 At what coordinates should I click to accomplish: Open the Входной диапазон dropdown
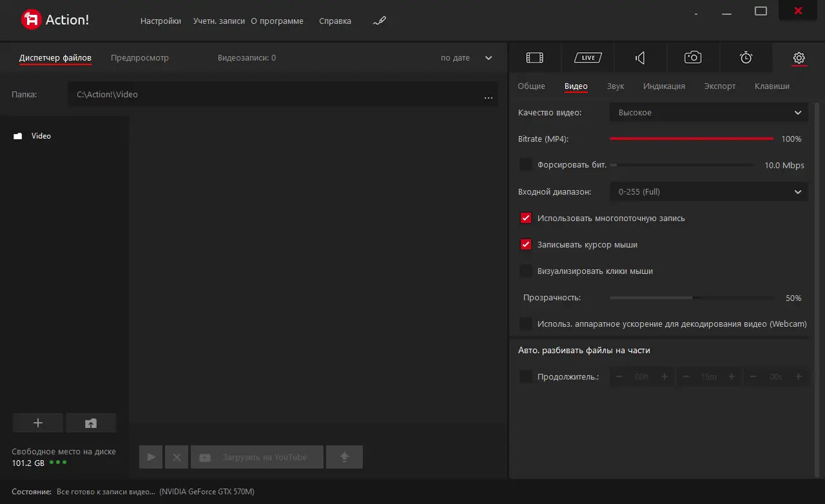[708, 191]
